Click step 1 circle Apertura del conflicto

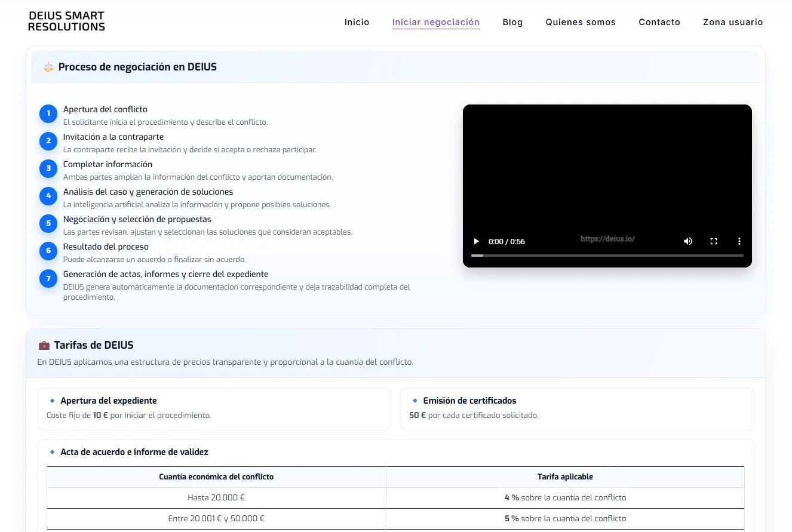[48, 113]
